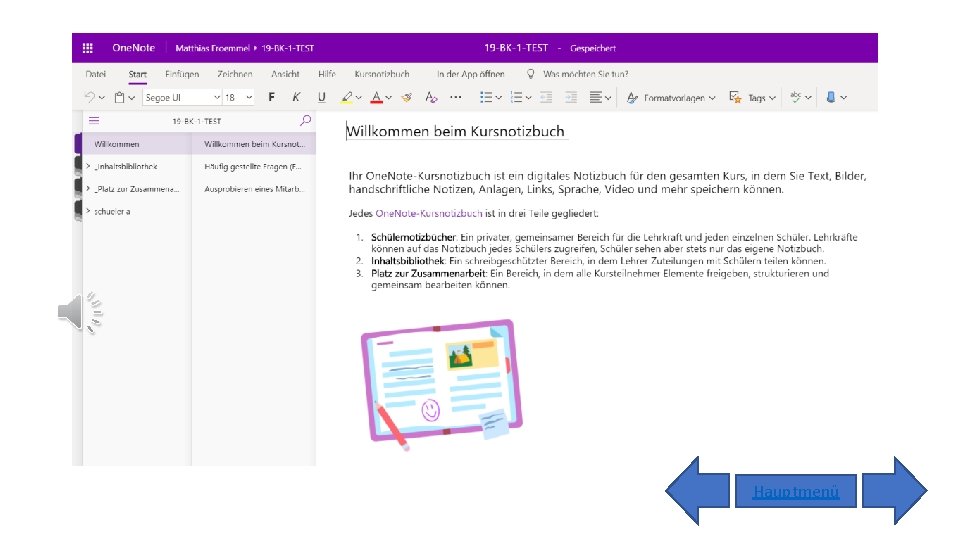The height and width of the screenshot is (540, 960).
Task: Click the Undo icon
Action: pyautogui.click(x=90, y=97)
